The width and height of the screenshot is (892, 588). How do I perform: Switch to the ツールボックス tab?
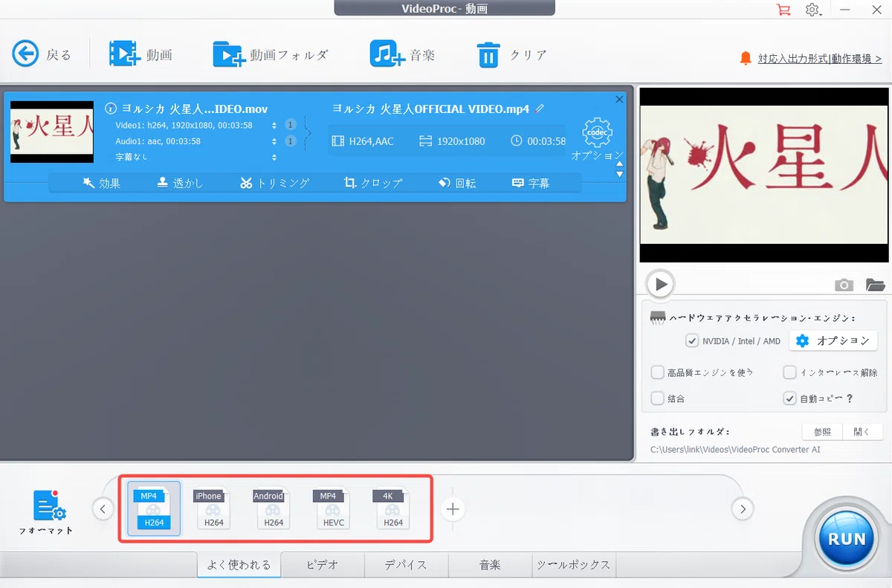coord(573,564)
